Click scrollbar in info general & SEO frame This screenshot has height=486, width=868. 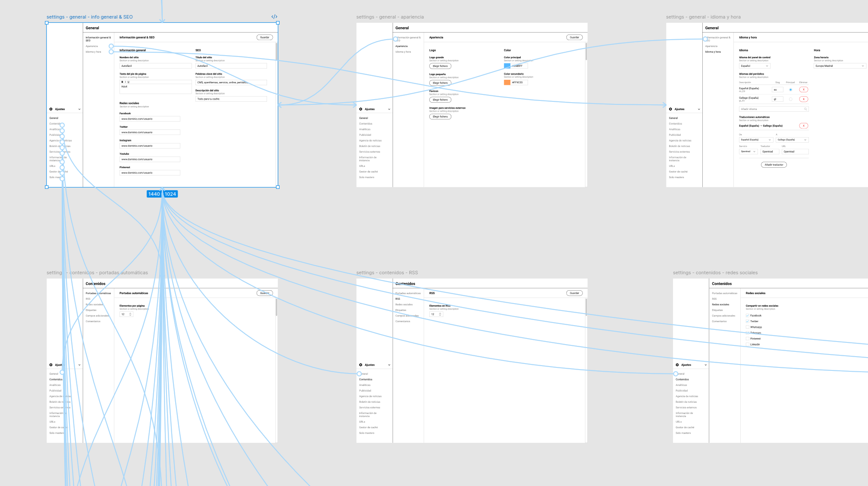click(276, 51)
